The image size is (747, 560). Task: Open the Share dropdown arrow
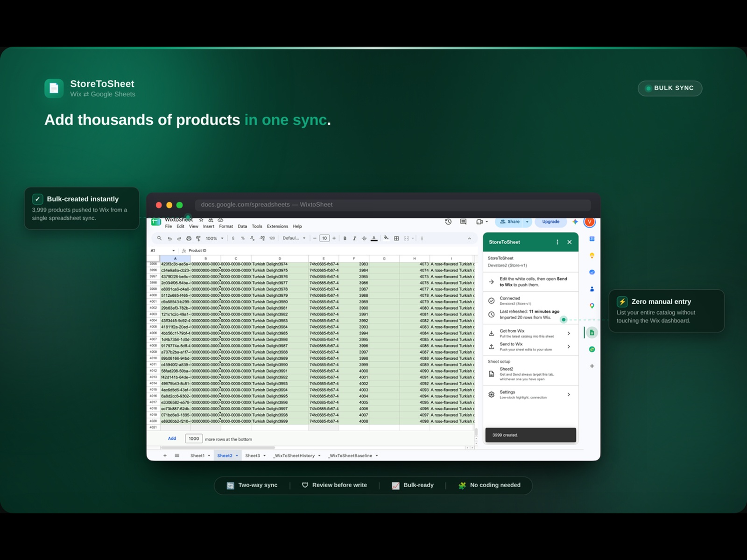coord(527,222)
